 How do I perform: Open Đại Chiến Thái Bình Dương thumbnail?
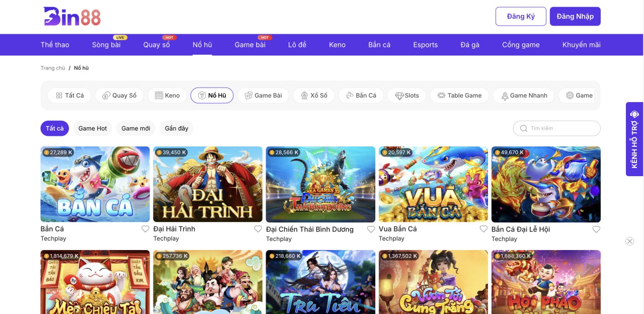click(320, 184)
